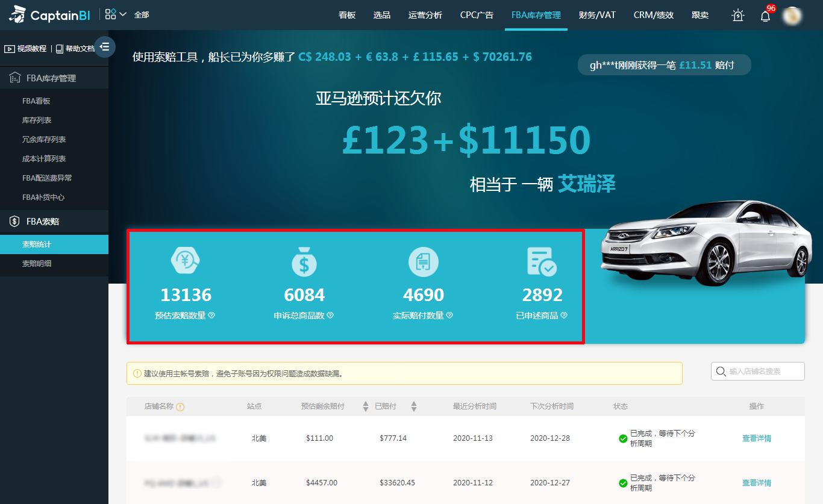Open 帮助文档 help documents
Image resolution: width=823 pixels, height=504 pixels.
coord(75,49)
